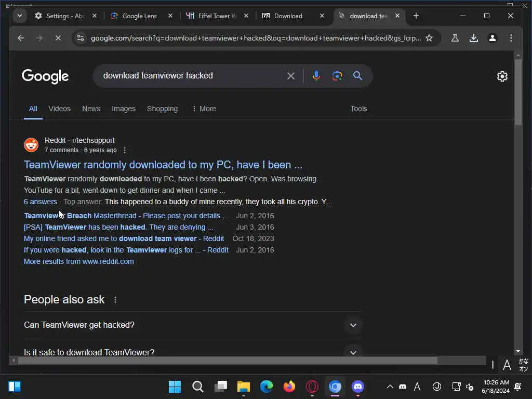
Task: Start voice search with microphone
Action: click(x=316, y=76)
